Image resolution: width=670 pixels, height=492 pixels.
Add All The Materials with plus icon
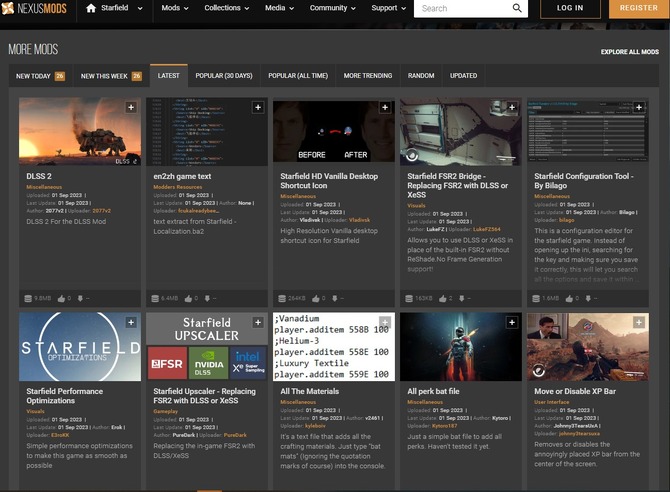pyautogui.click(x=385, y=322)
